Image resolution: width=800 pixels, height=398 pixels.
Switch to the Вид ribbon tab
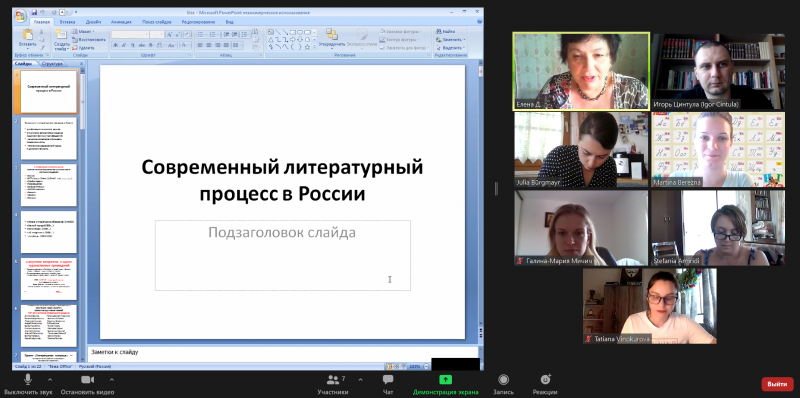[230, 22]
